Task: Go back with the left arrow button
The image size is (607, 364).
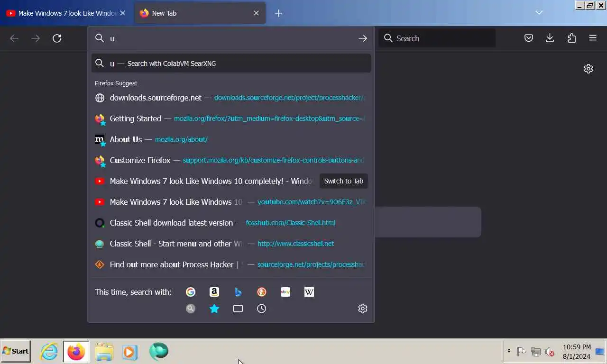Action: coord(14,38)
